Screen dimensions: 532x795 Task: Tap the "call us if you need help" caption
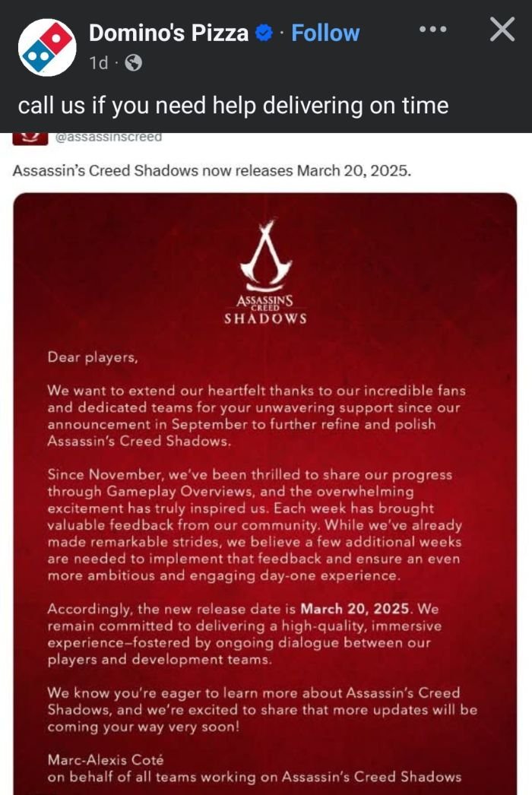[233, 105]
